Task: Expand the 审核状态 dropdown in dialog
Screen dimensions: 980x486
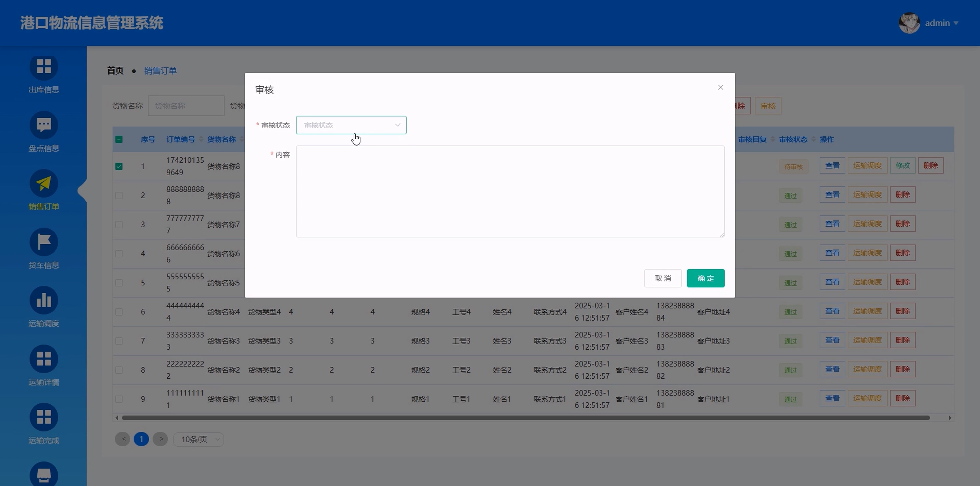Action: [x=351, y=125]
